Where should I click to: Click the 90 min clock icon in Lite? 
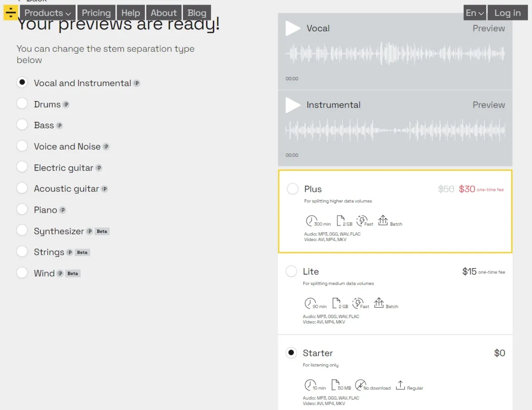(x=310, y=303)
